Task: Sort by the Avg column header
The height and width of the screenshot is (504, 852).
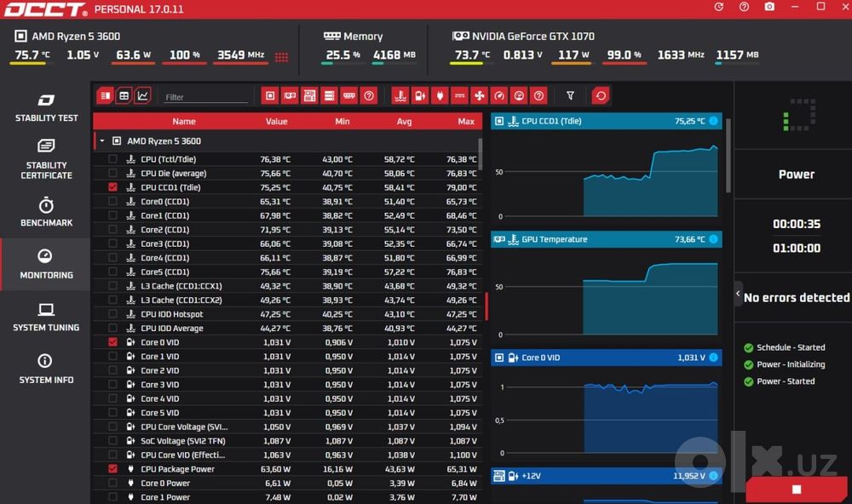Action: (404, 122)
